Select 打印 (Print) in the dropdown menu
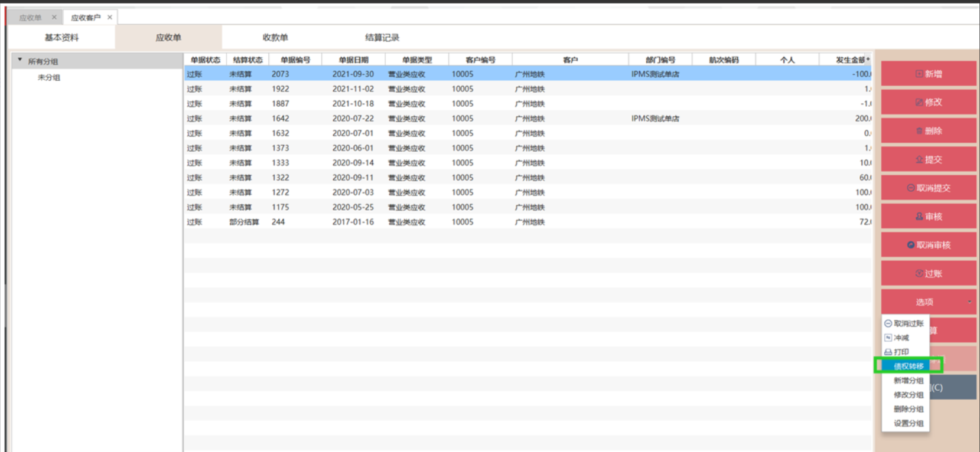The width and height of the screenshot is (980, 452). 901,352
